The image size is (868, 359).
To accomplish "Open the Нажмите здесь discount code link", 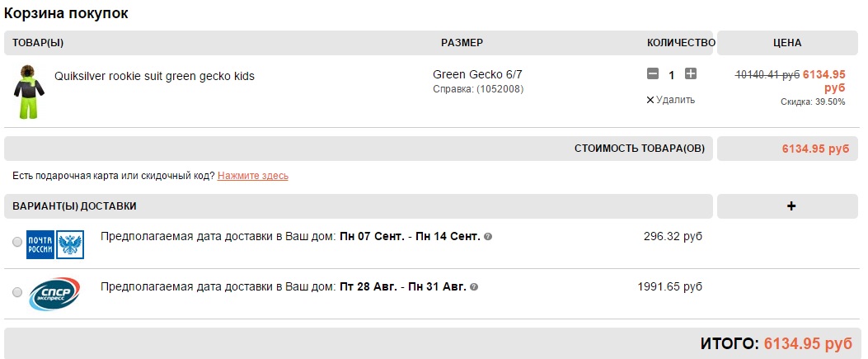I will click(x=252, y=176).
